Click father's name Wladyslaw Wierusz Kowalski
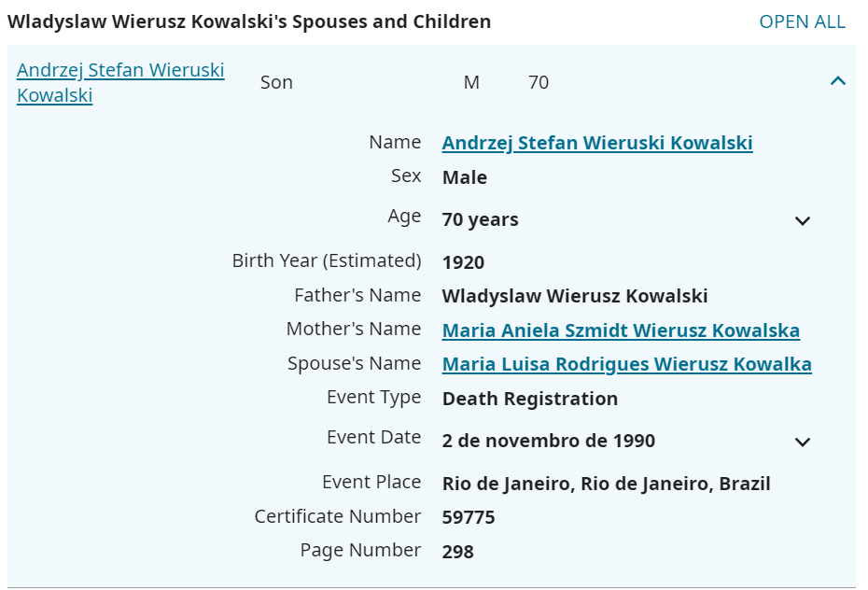 click(575, 296)
